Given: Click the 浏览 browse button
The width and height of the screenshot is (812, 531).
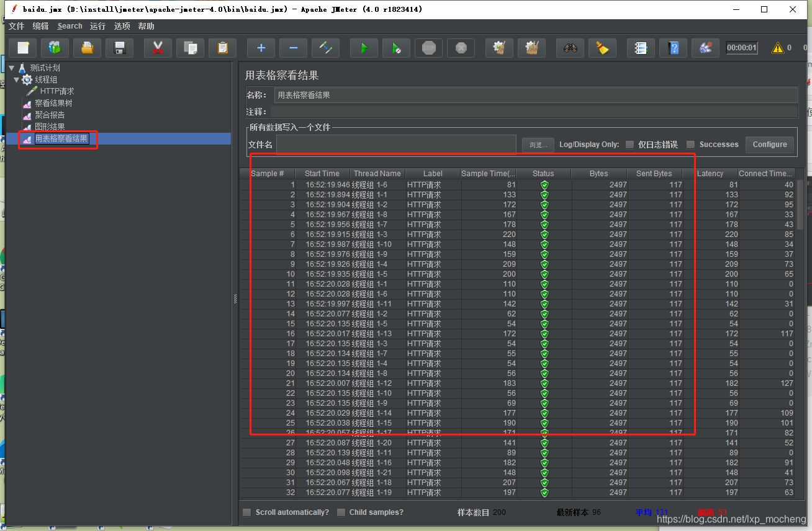Looking at the screenshot, I should click(x=538, y=145).
